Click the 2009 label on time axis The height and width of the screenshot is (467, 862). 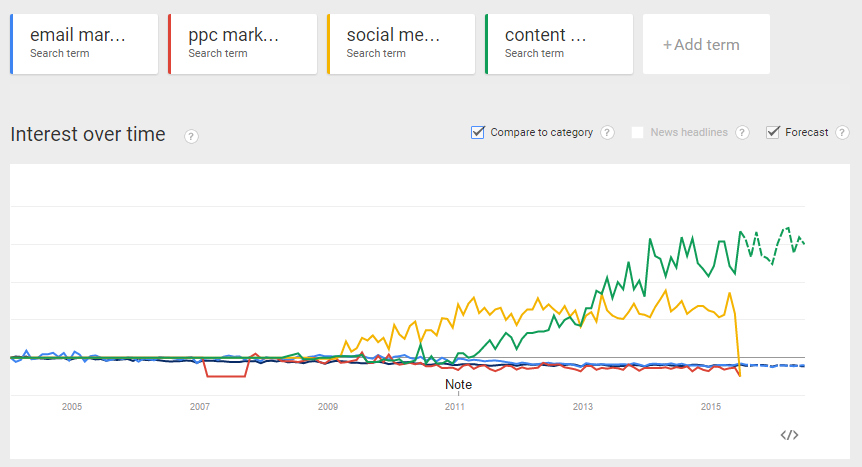pos(328,407)
